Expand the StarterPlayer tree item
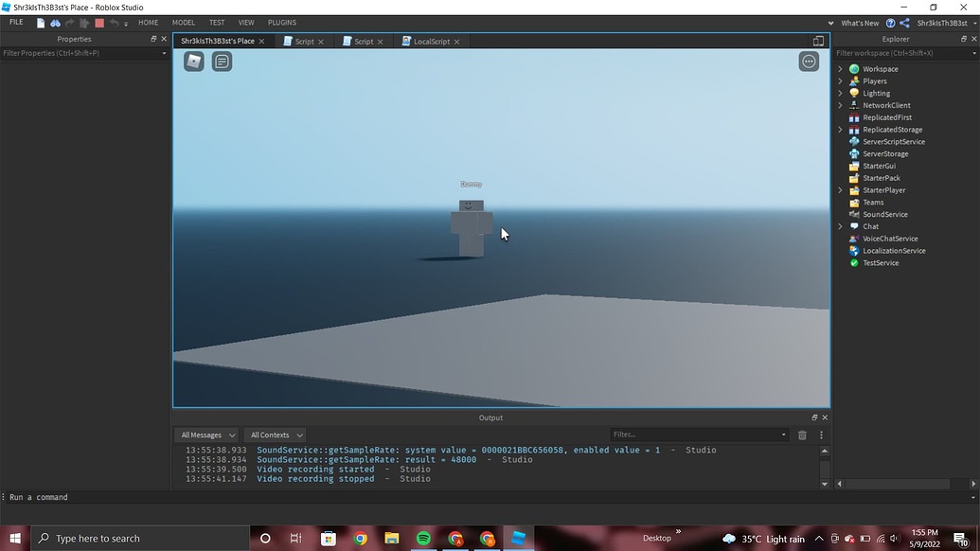The width and height of the screenshot is (980, 551). click(x=839, y=189)
